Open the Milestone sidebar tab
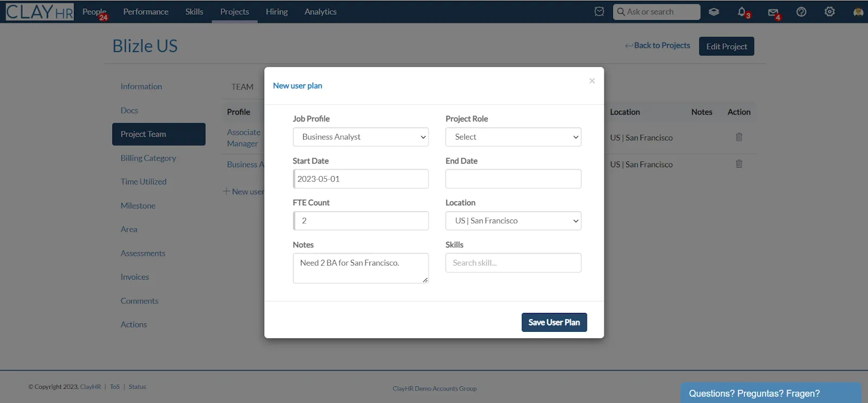The height and width of the screenshot is (403, 868). (x=138, y=205)
